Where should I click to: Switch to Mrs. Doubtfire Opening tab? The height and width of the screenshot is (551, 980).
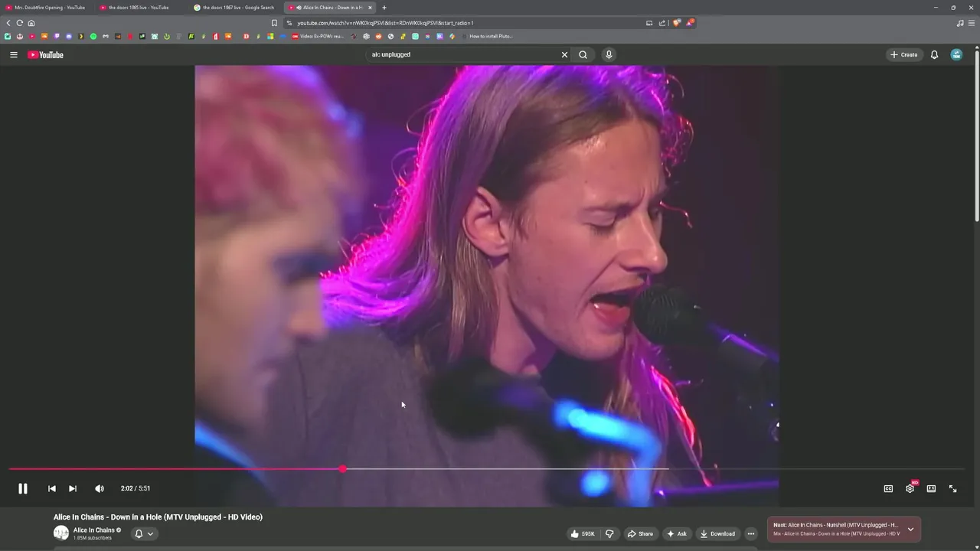click(46, 8)
